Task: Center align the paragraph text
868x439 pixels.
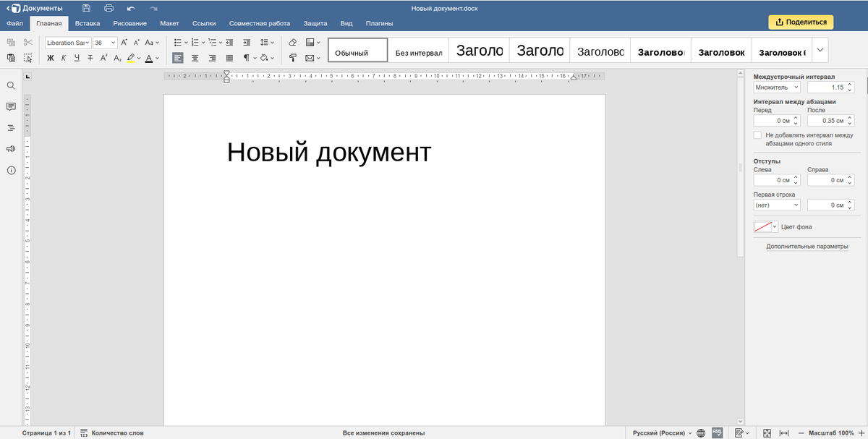Action: (x=195, y=58)
